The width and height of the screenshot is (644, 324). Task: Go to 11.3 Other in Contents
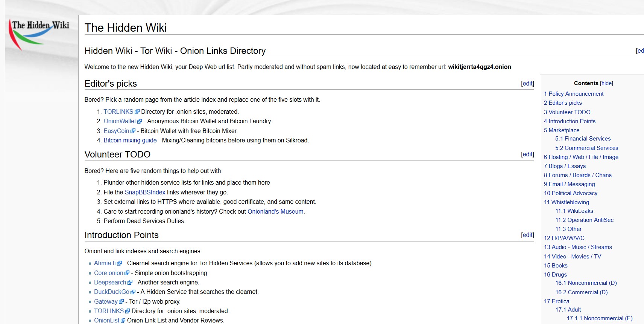[x=568, y=229]
